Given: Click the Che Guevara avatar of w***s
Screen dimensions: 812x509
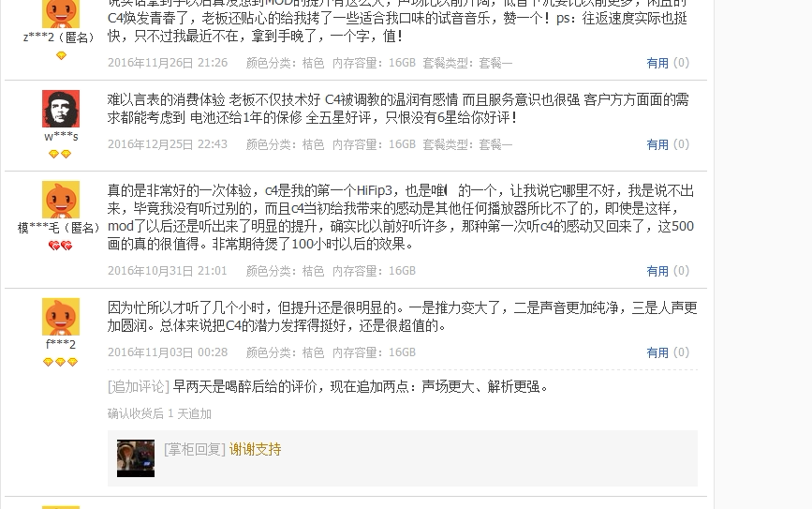Looking at the screenshot, I should 61,109.
